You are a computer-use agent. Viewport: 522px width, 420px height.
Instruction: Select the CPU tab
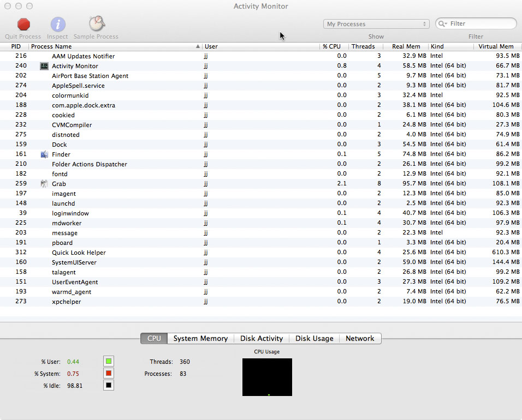pyautogui.click(x=154, y=339)
